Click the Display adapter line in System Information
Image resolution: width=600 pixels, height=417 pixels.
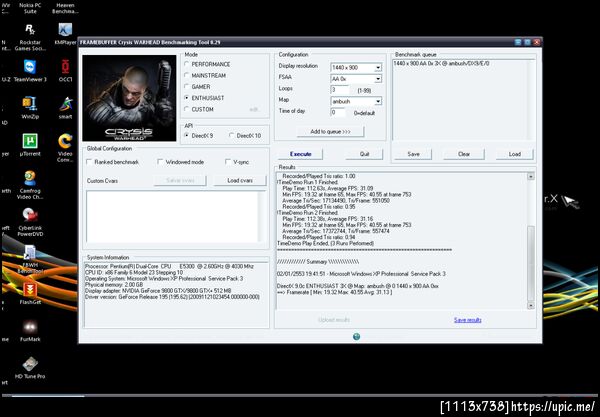point(158,291)
